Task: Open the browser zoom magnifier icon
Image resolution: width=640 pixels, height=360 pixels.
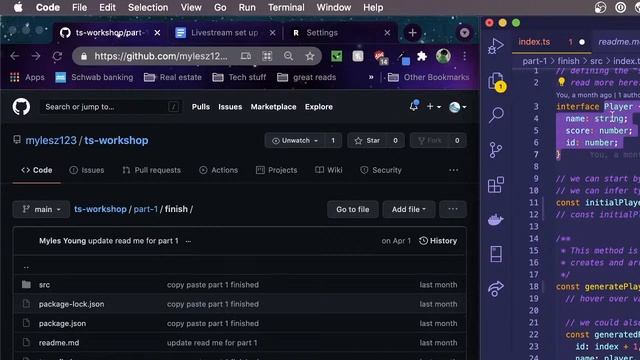Action: [288, 56]
